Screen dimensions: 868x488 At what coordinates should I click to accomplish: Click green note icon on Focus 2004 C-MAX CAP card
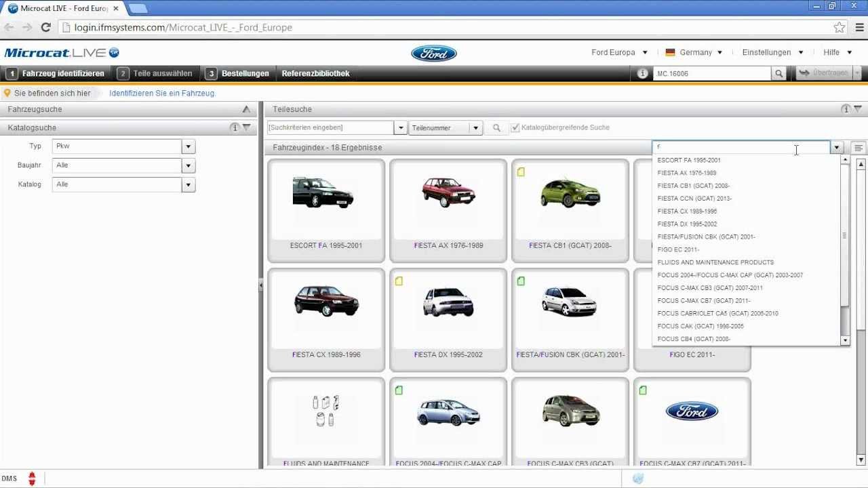click(399, 390)
